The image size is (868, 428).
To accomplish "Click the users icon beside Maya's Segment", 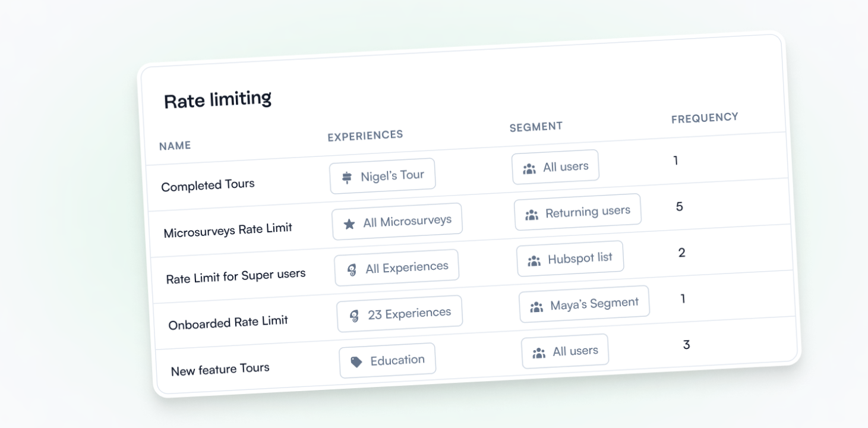I will pos(536,307).
